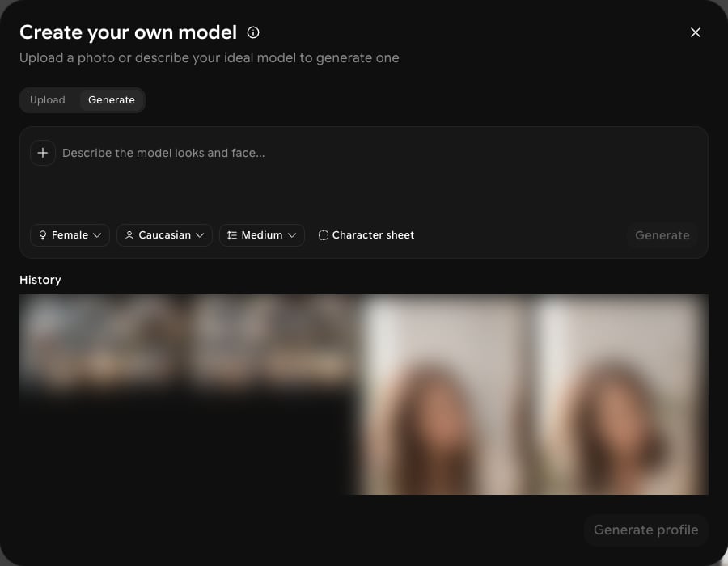Close the Create your own model dialog
The image size is (728, 566).
pos(695,32)
